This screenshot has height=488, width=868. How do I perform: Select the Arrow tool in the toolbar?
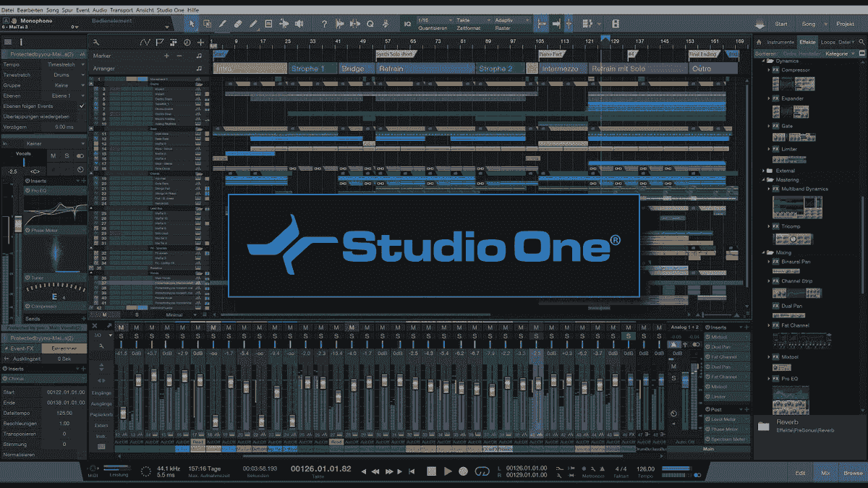tap(191, 22)
